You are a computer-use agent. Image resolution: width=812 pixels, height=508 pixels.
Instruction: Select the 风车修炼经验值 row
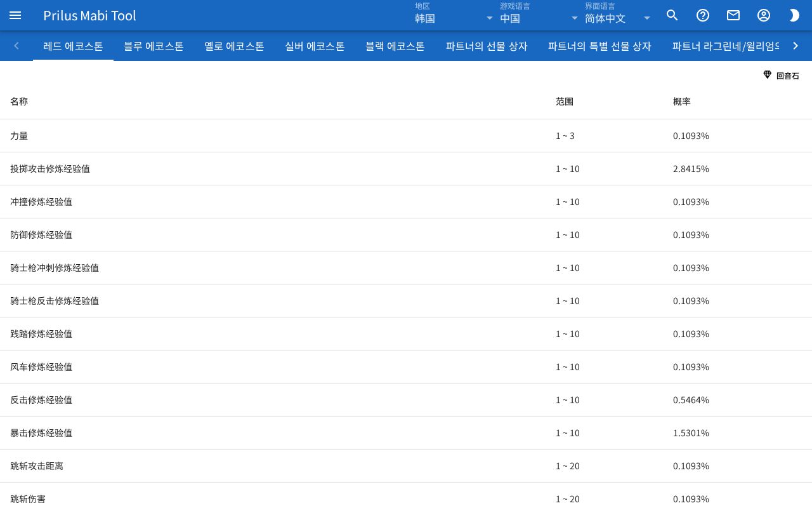tap(406, 367)
